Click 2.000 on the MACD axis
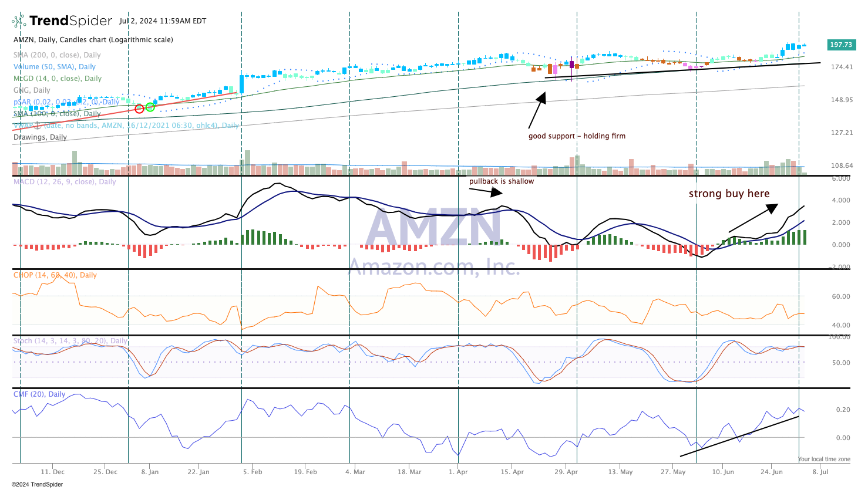Image resolution: width=868 pixels, height=490 pixels. [841, 222]
